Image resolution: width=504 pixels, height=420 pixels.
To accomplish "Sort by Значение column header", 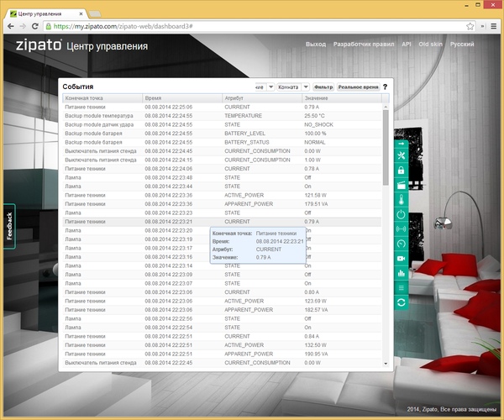I will pos(342,98).
